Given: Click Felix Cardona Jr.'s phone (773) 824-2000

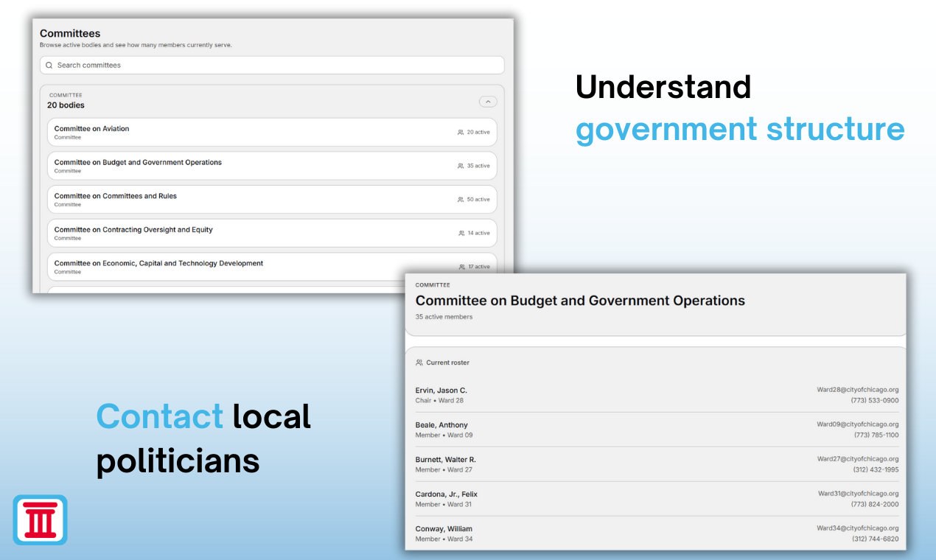Looking at the screenshot, I should click(874, 505).
